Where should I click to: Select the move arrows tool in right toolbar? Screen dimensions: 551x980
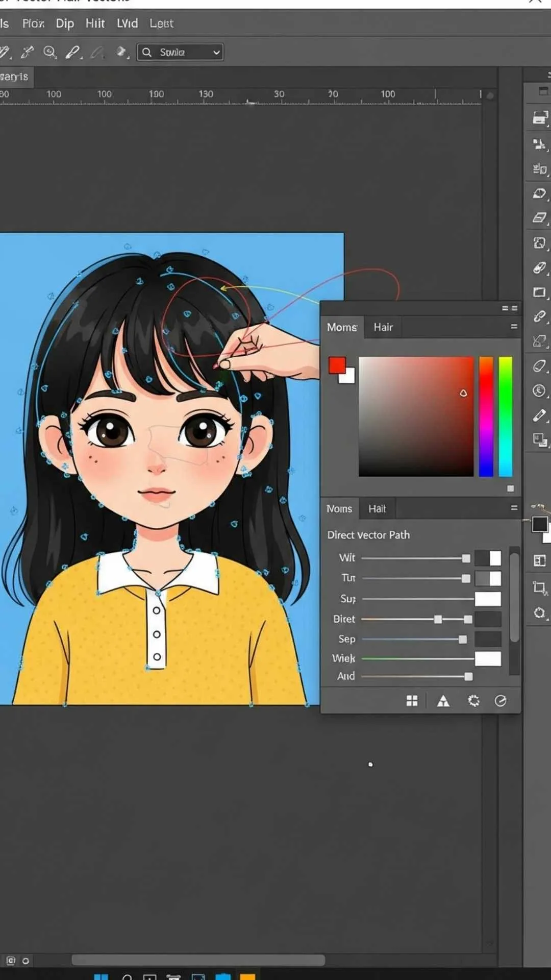539,144
